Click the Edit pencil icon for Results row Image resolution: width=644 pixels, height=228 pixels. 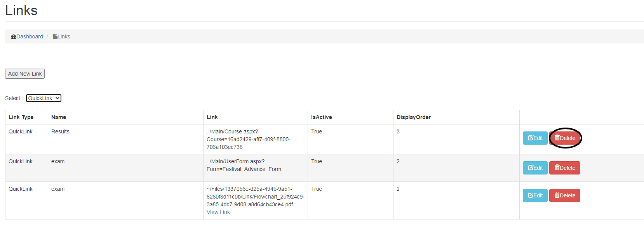pos(530,138)
